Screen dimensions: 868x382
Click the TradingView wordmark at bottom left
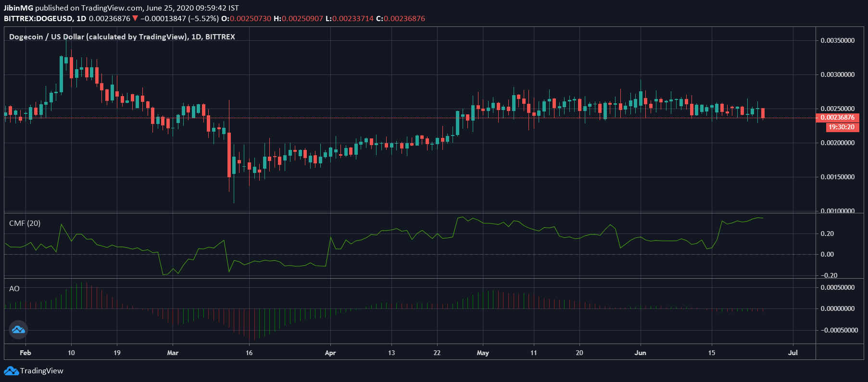[x=42, y=371]
